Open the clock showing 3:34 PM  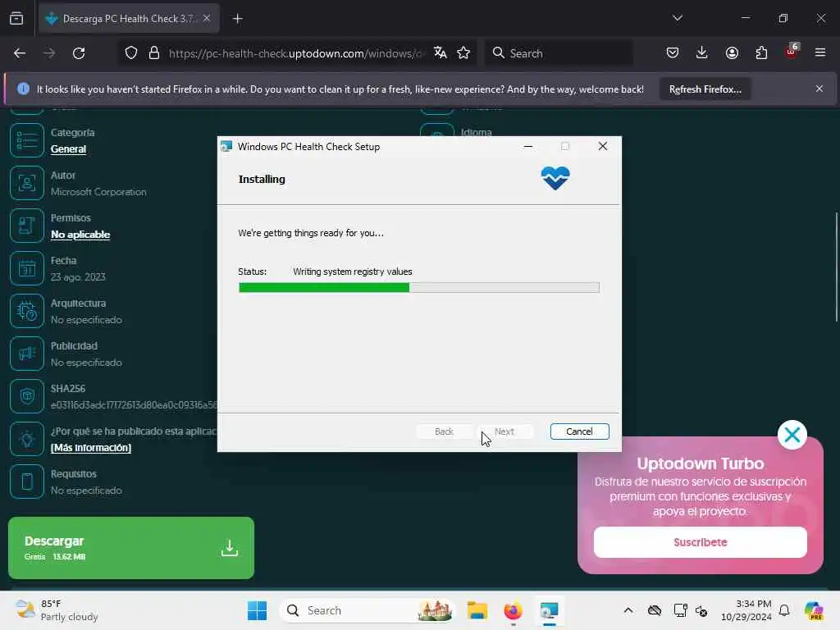click(x=746, y=610)
